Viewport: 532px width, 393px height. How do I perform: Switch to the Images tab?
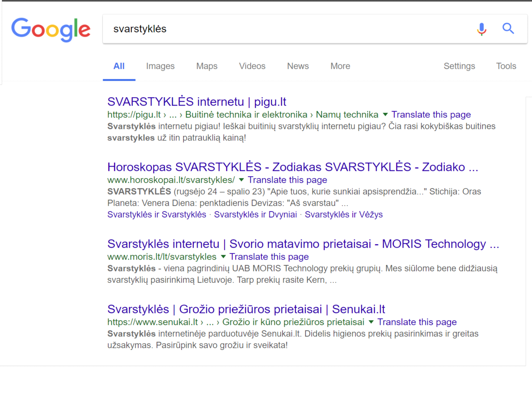click(160, 66)
